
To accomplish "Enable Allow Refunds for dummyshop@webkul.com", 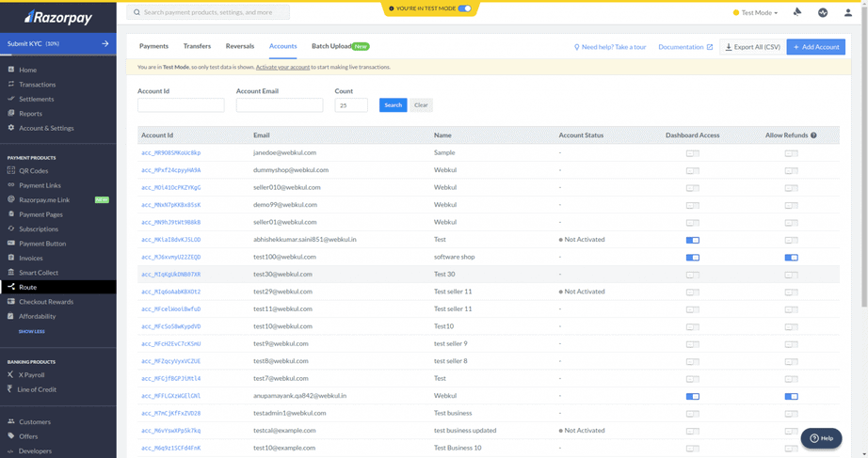I will coord(792,170).
